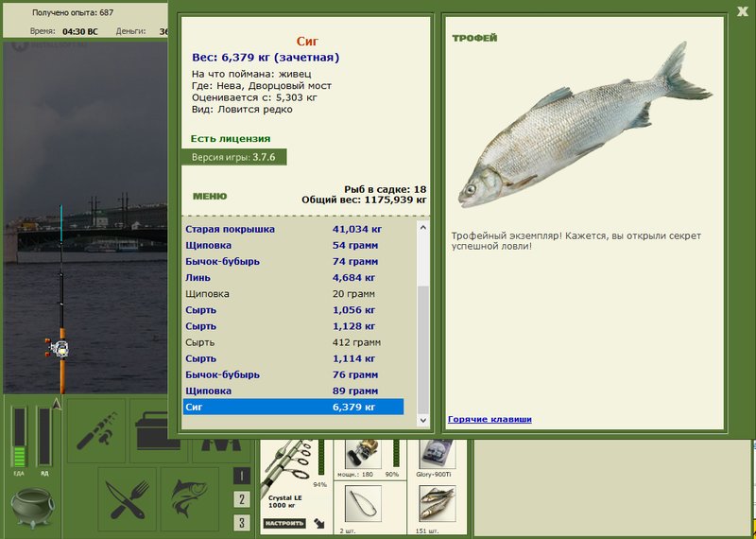Click the fish list scroll down arrow

[x=422, y=420]
